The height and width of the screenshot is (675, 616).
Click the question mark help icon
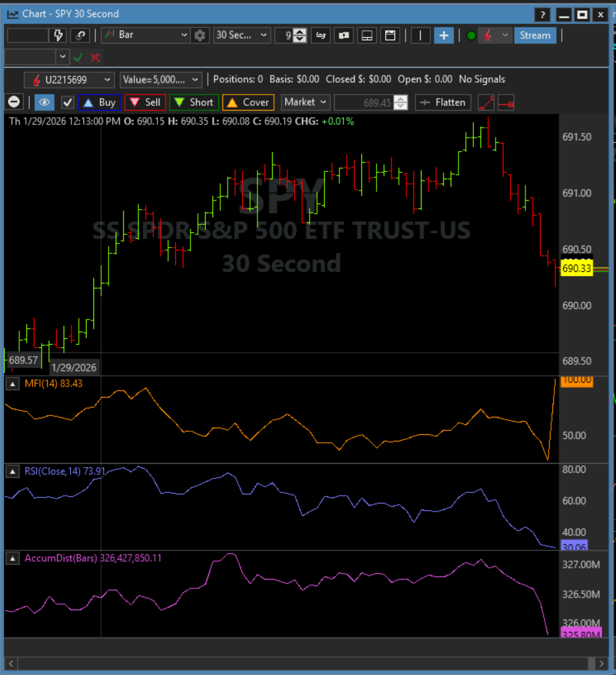pyautogui.click(x=542, y=14)
